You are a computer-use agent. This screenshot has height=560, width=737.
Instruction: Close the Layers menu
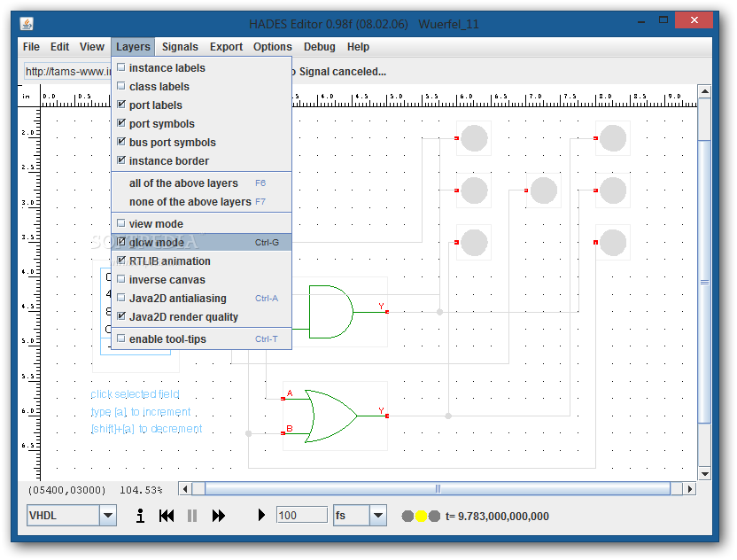(133, 47)
